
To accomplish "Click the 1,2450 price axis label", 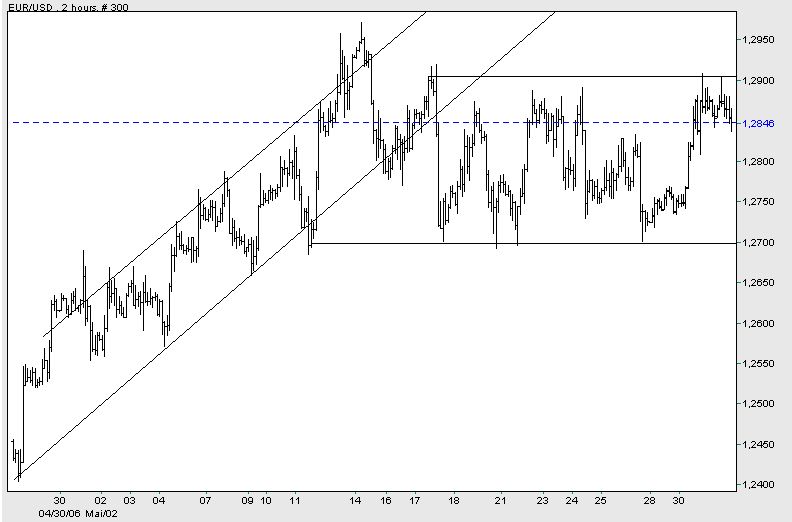I will (760, 445).
